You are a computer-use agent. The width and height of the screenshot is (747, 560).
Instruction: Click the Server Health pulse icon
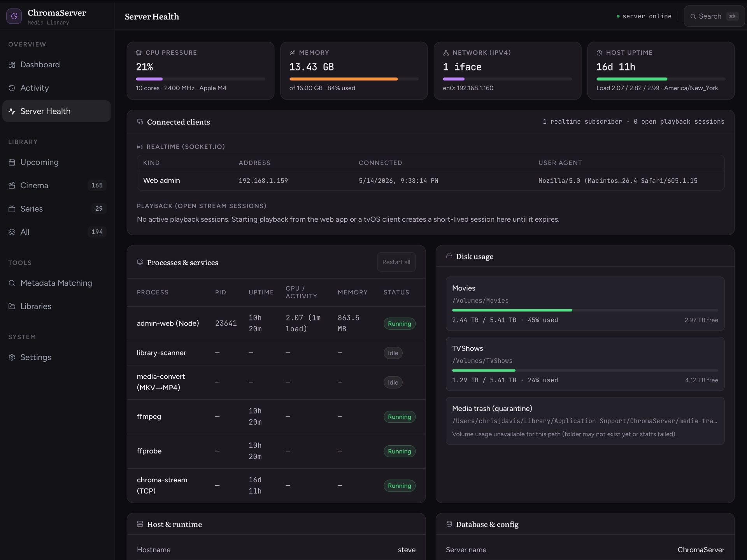[12, 111]
